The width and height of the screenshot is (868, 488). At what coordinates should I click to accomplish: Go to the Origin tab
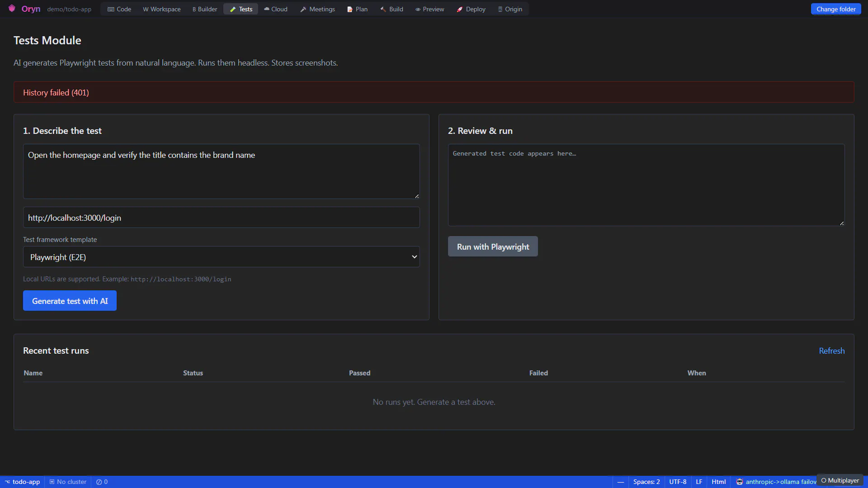coord(510,9)
